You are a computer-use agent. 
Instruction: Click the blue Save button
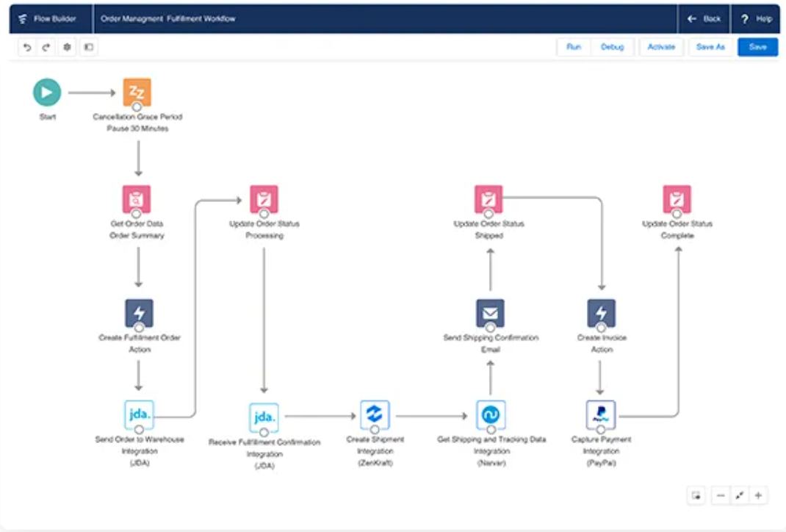coord(757,47)
